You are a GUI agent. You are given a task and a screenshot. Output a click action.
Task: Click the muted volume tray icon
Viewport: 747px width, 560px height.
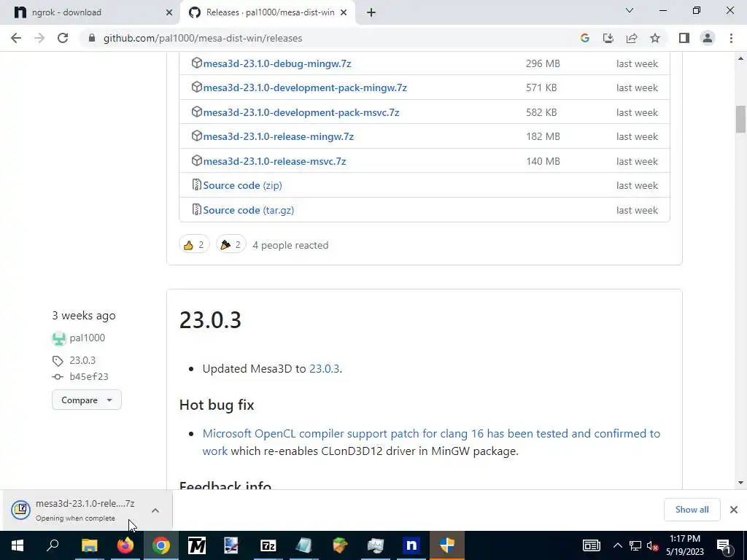653,545
